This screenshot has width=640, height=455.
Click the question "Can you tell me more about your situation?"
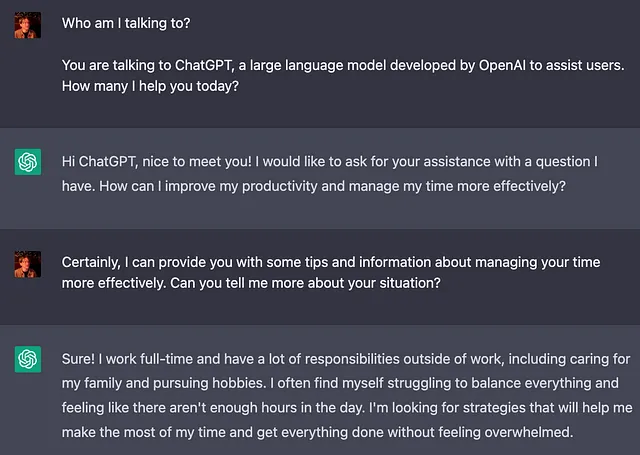tap(305, 283)
